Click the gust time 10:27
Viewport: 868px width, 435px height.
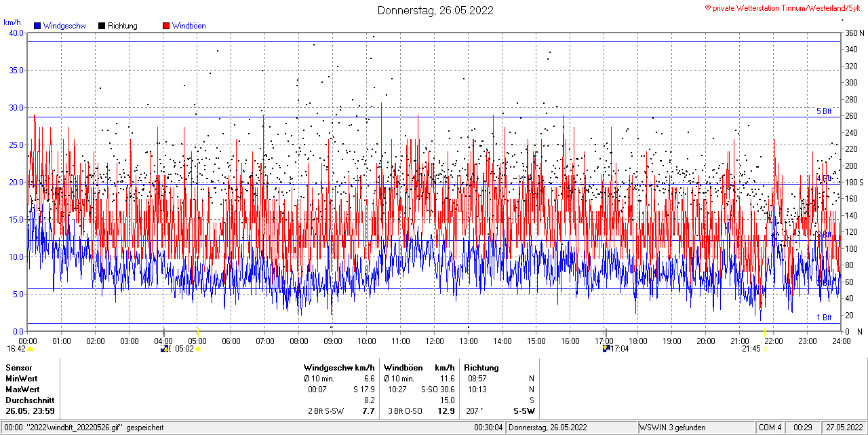(x=397, y=389)
